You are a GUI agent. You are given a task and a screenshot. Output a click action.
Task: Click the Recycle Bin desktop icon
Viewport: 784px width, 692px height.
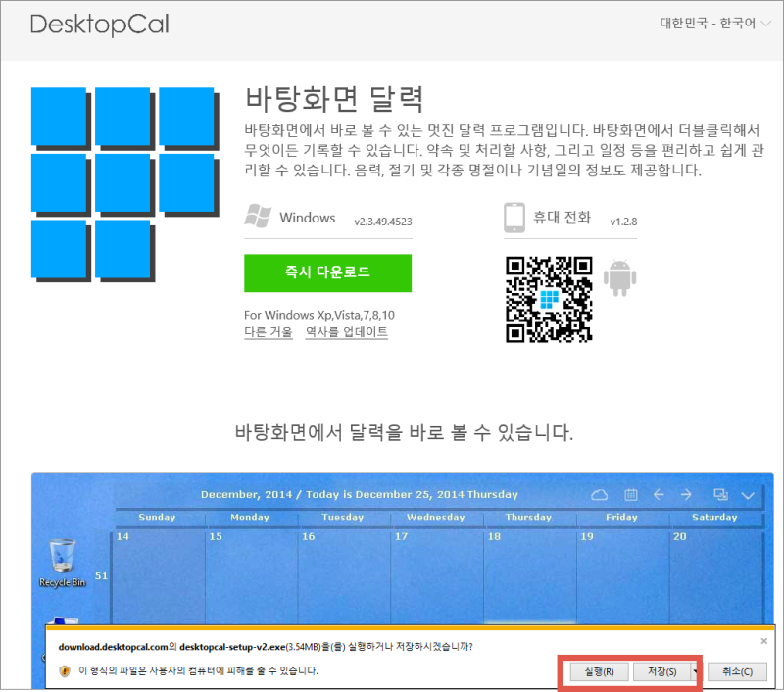[x=63, y=563]
